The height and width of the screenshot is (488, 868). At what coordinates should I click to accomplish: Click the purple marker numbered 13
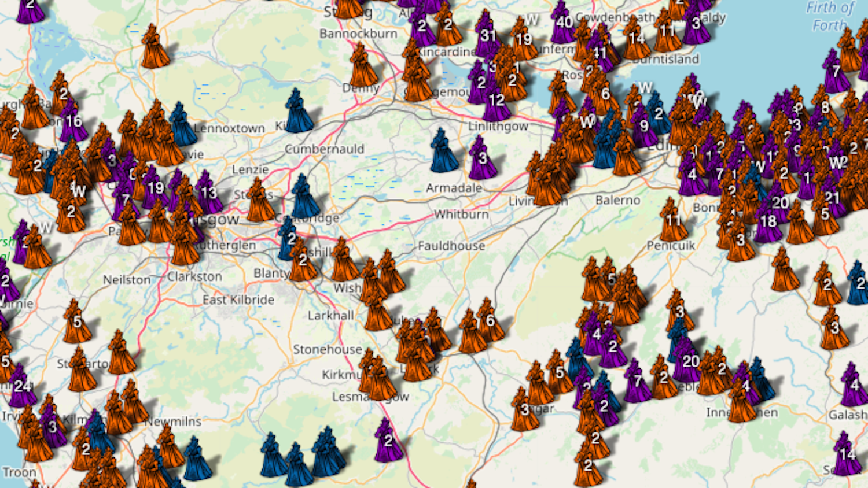click(207, 193)
